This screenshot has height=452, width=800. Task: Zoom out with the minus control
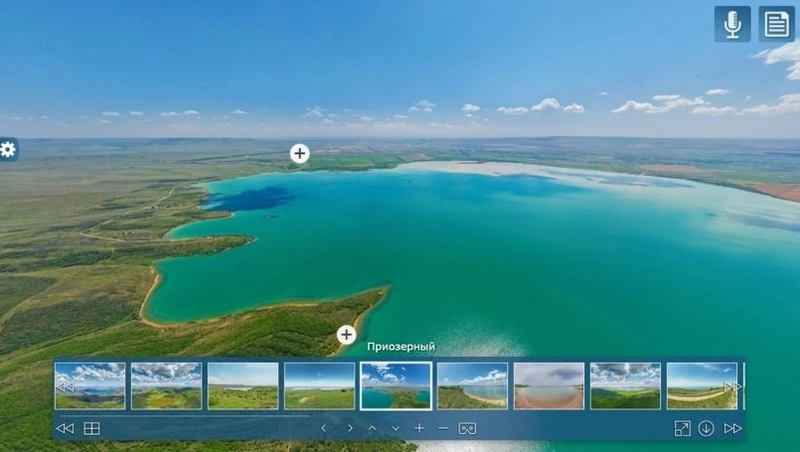click(x=443, y=429)
